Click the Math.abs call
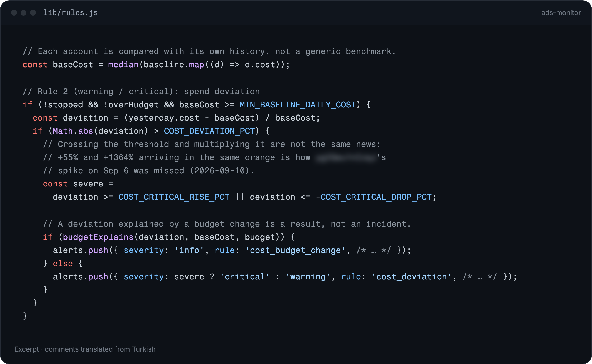 pyautogui.click(x=73, y=131)
